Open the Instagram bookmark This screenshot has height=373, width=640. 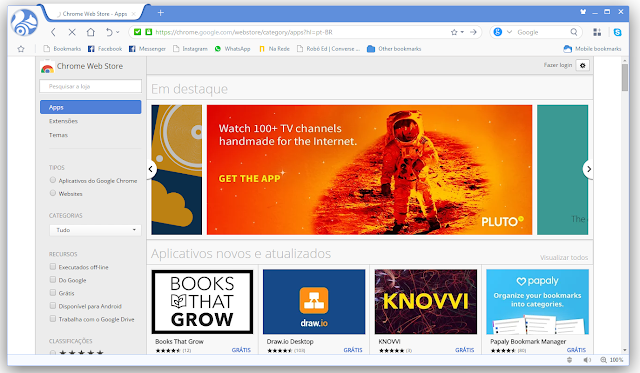click(x=190, y=49)
